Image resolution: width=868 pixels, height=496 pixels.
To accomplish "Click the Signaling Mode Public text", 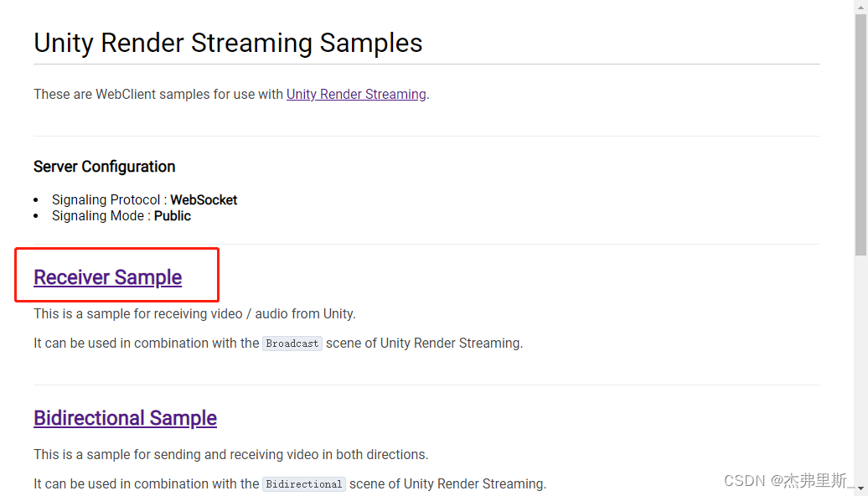I will coord(121,215).
